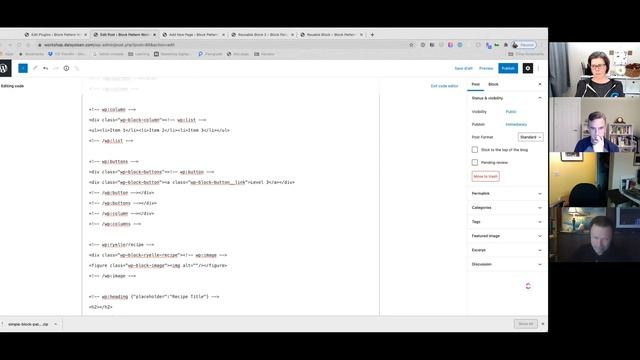Click the figure wp-block-image code line

point(158,265)
